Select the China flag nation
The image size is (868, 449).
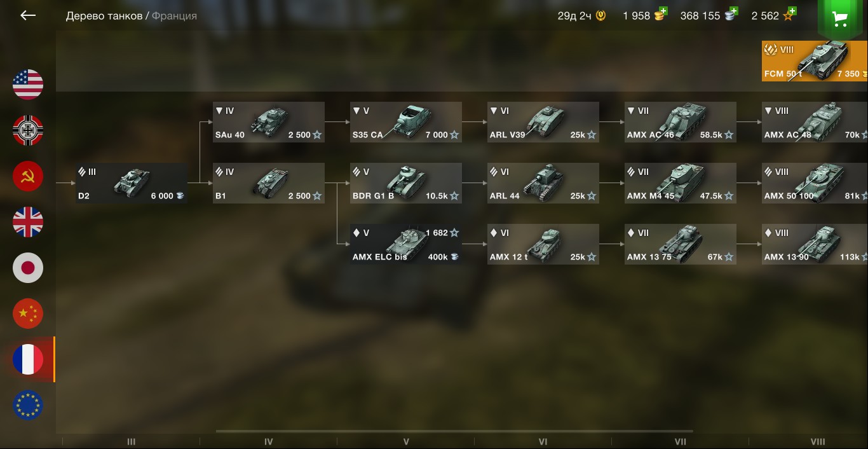click(28, 314)
